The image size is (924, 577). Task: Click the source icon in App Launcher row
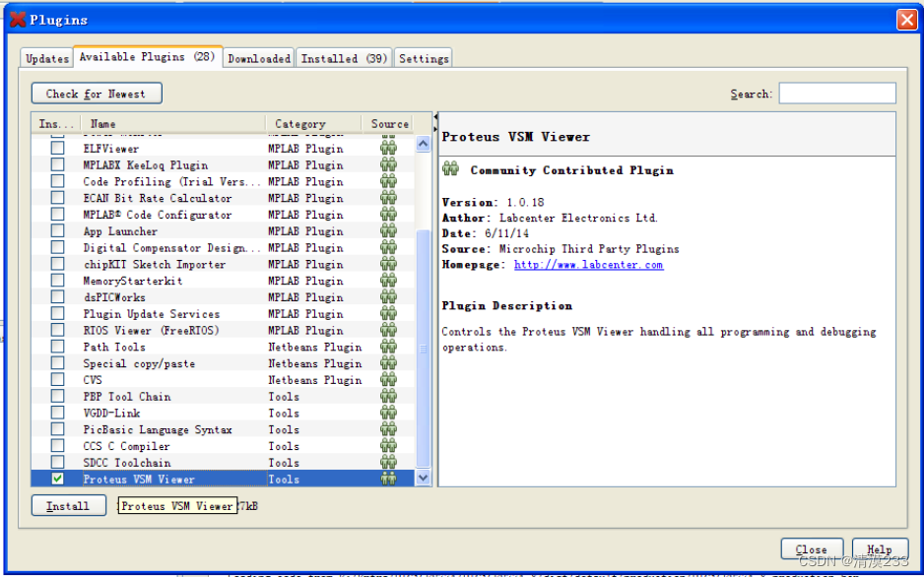pyautogui.click(x=388, y=230)
